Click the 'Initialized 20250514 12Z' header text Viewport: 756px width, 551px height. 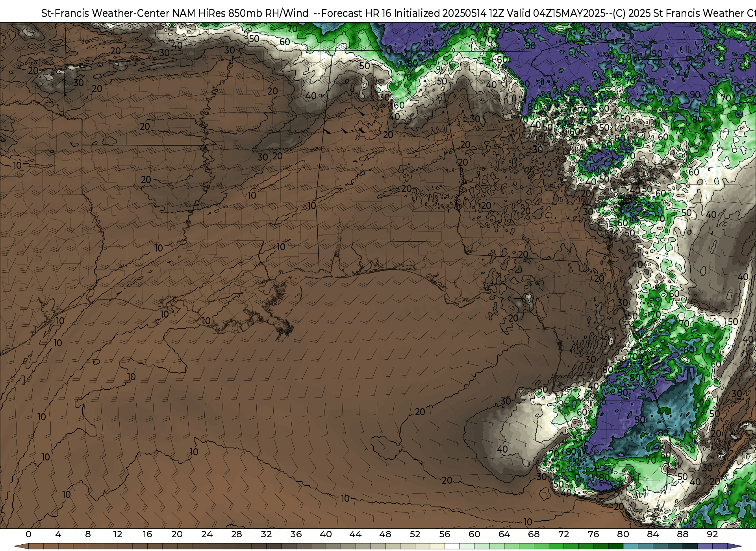coord(449,13)
